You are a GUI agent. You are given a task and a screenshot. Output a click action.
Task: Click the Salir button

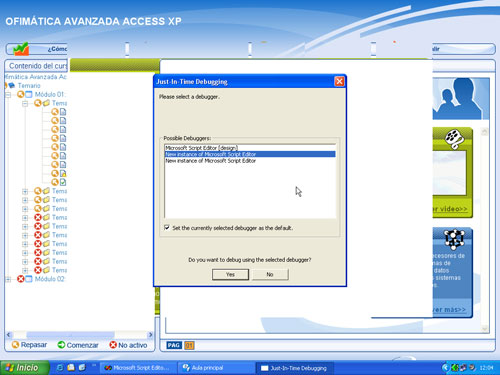pos(464,49)
